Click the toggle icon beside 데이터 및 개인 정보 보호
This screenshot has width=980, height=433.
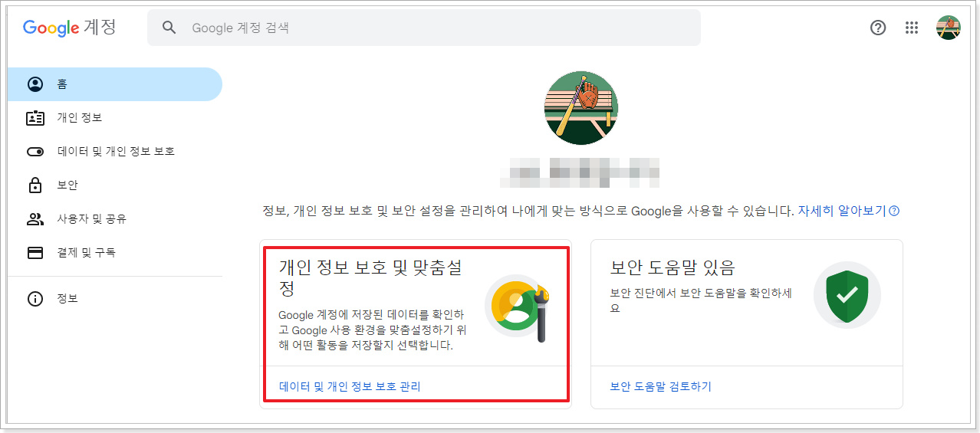click(35, 152)
